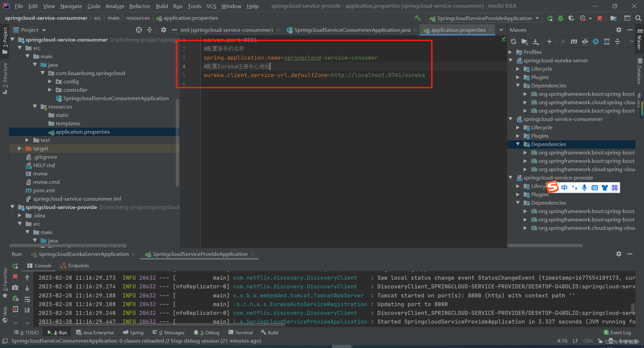
Task: Run with coverage from main toolbar
Action: pos(572,18)
